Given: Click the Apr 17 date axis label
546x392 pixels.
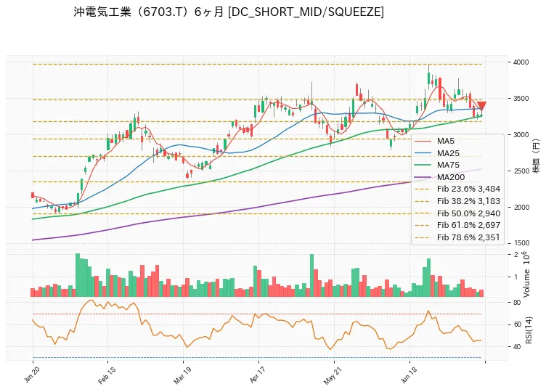Looking at the screenshot, I should tap(258, 375).
